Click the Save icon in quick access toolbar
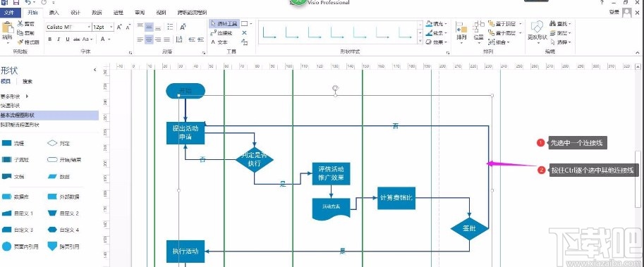 [16, 2]
